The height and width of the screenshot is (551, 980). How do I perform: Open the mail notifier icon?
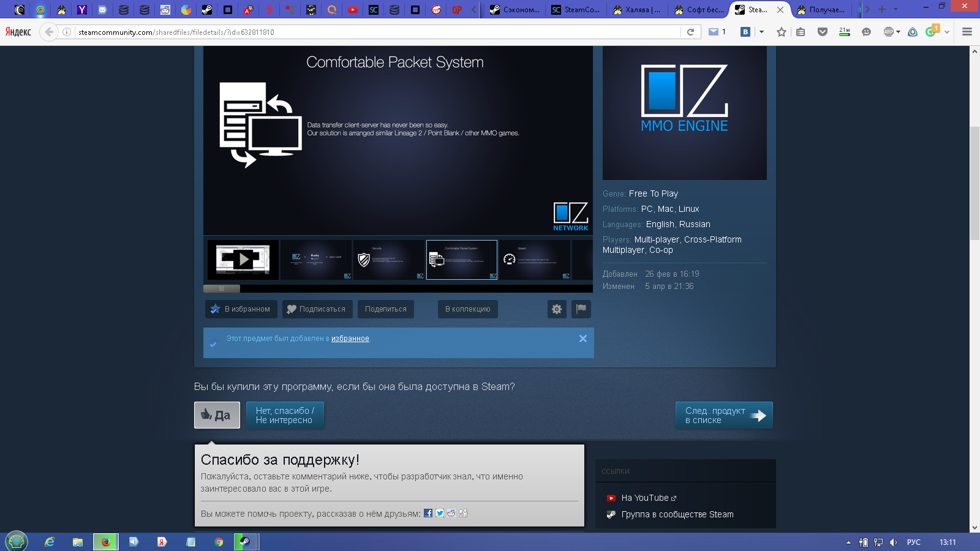(x=714, y=32)
